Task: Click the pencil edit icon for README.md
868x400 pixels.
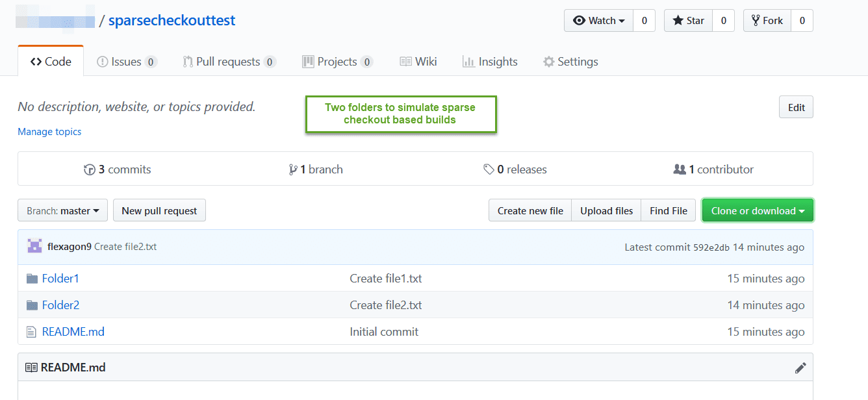Action: pos(800,368)
